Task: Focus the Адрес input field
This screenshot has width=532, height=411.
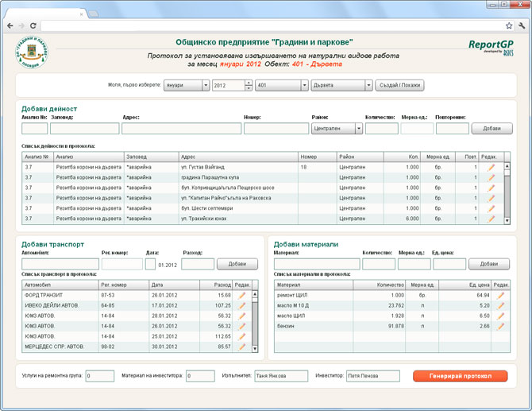Action: pos(182,129)
